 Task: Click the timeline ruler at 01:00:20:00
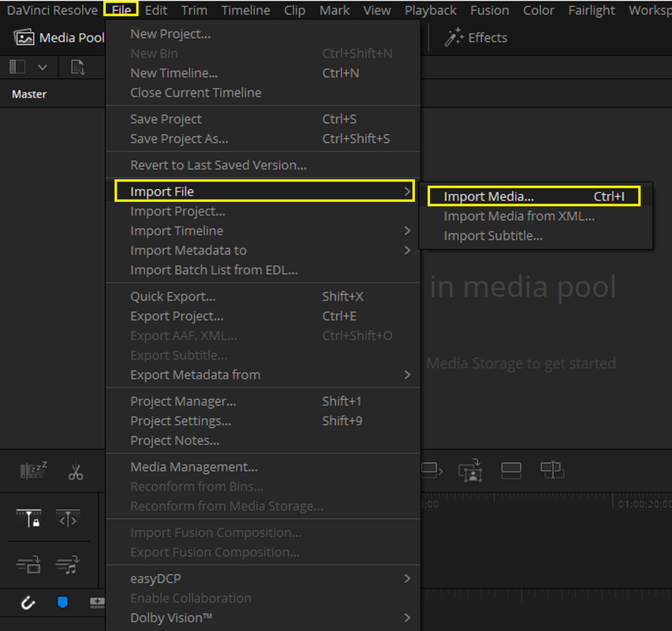point(644,504)
